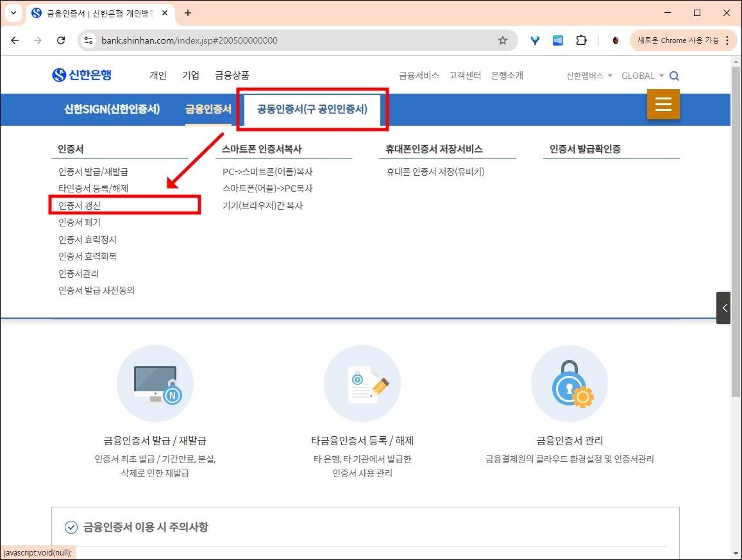Click the search magnifier icon near GLOBAL

(x=673, y=75)
